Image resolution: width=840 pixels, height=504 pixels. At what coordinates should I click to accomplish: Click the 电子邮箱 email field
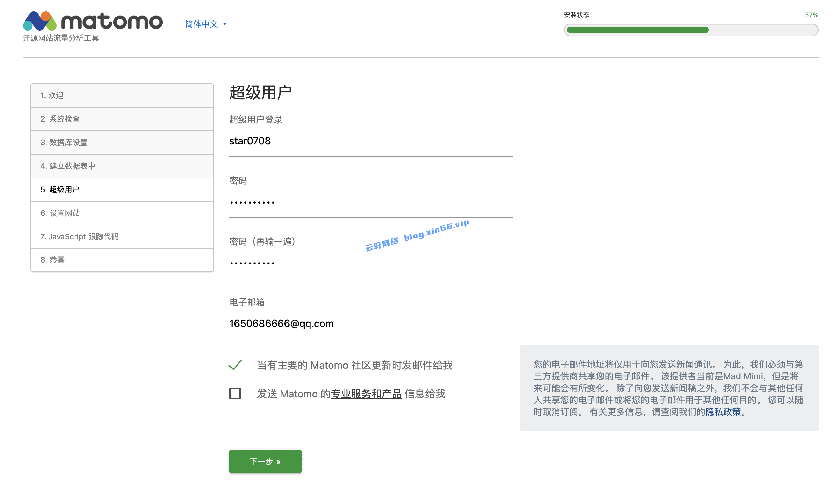coord(371,324)
